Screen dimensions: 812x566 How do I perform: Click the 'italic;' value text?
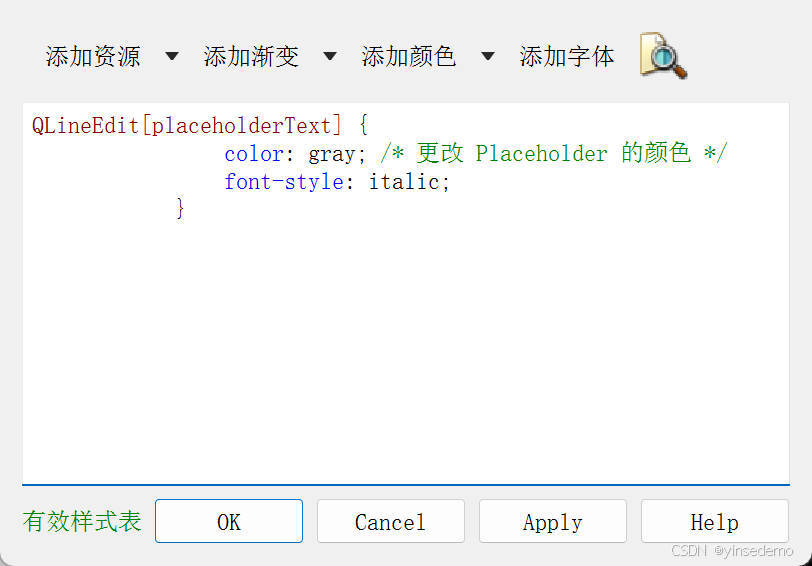pos(409,182)
